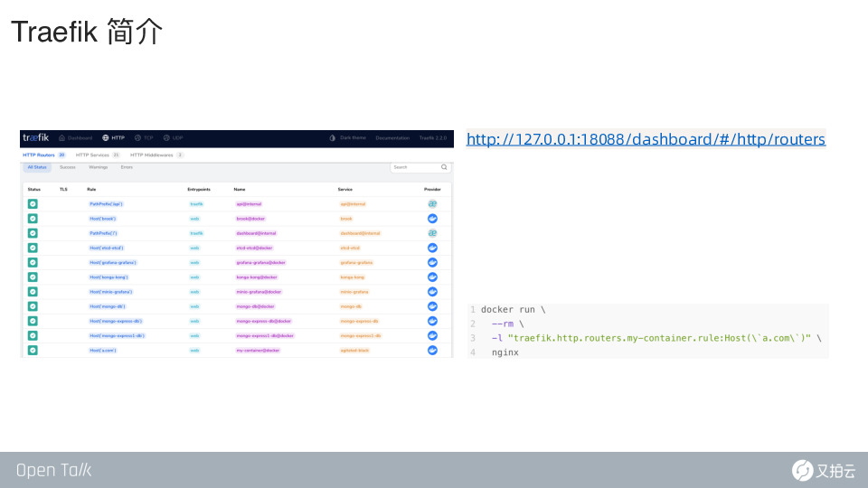Click status icon of minio-grafana@docker row
The width and height of the screenshot is (868, 488).
(x=33, y=292)
